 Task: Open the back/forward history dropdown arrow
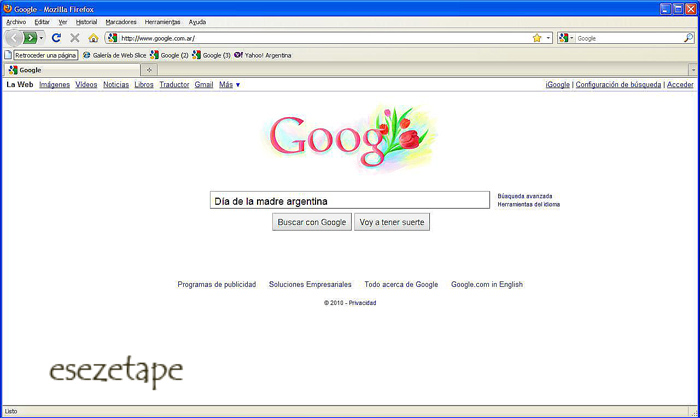tap(41, 38)
